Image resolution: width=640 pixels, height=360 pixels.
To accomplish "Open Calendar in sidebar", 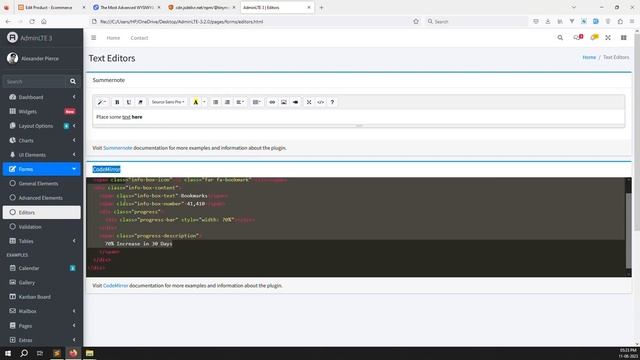I will point(42,268).
